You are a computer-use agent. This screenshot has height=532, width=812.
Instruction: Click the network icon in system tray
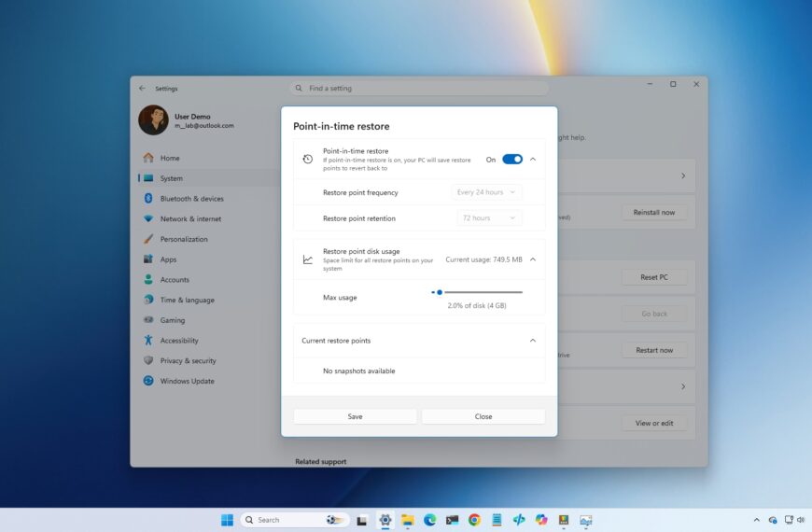788,520
